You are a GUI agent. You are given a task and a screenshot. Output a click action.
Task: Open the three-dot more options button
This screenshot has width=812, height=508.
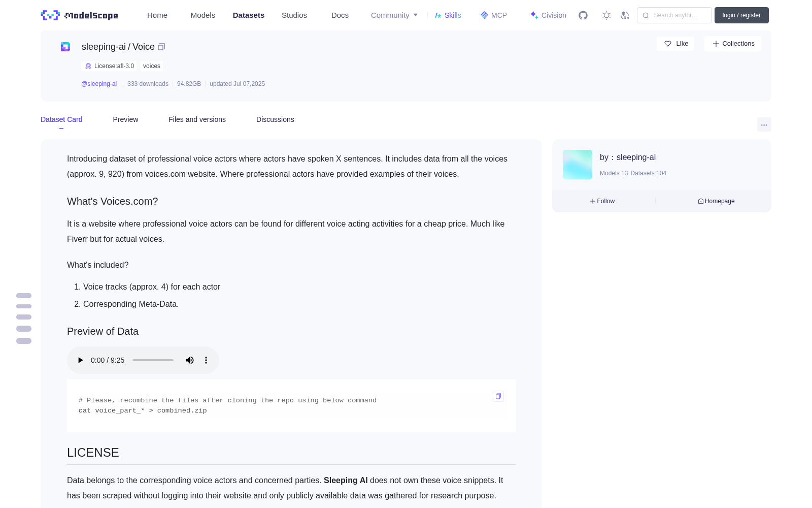pyautogui.click(x=764, y=124)
